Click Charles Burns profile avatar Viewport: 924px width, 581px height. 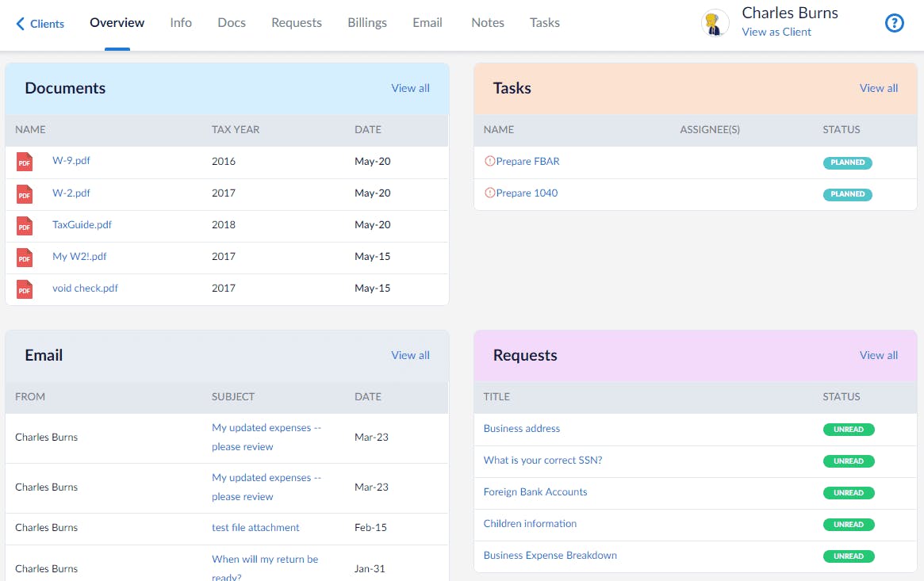coord(715,23)
